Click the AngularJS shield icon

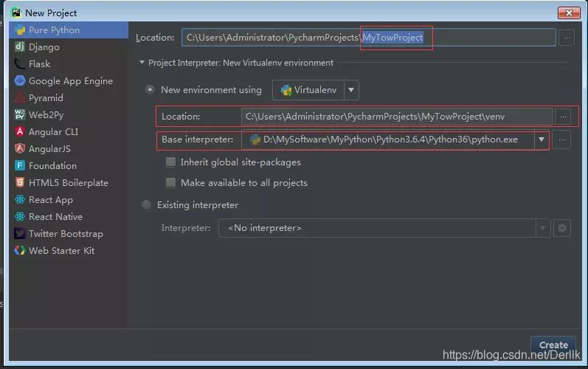[x=20, y=148]
